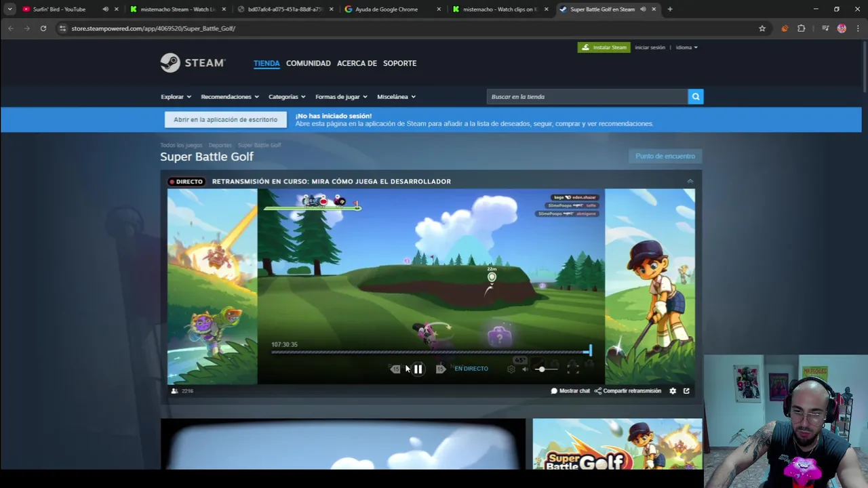The image size is (868, 488).
Task: Open Super Battle Golf breadcrumb link
Action: click(259, 145)
